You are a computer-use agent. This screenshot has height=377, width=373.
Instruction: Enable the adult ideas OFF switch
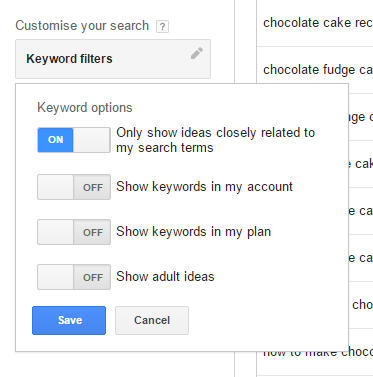tap(74, 277)
